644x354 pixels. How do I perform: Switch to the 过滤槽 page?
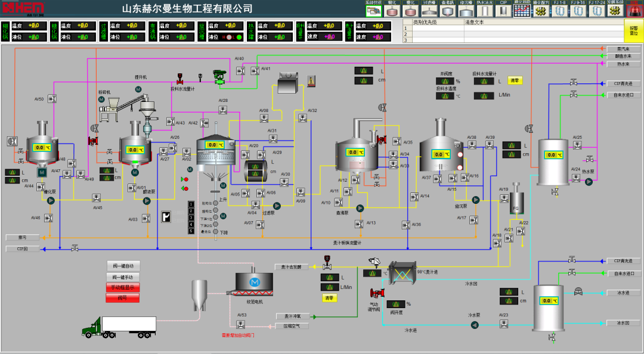429,11
